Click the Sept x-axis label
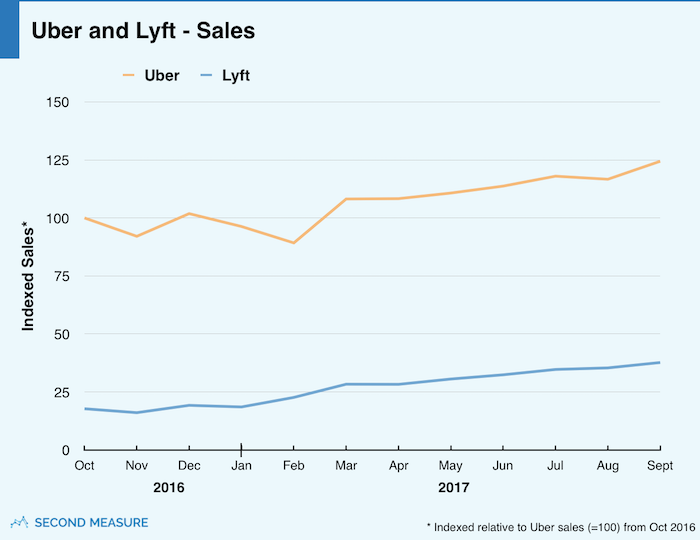The height and width of the screenshot is (540, 700). pyautogui.click(x=660, y=465)
